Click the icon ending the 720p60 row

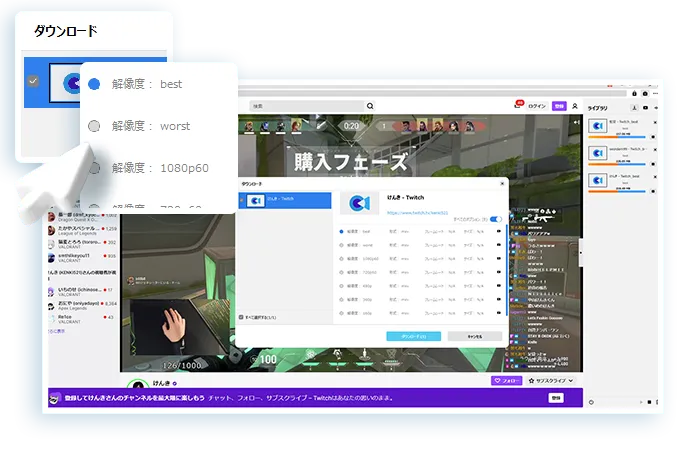[498, 272]
